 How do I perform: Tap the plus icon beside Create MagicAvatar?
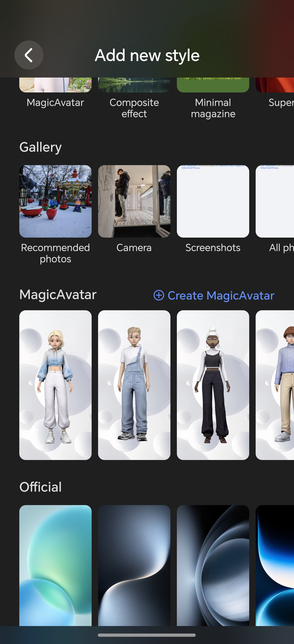point(159,295)
